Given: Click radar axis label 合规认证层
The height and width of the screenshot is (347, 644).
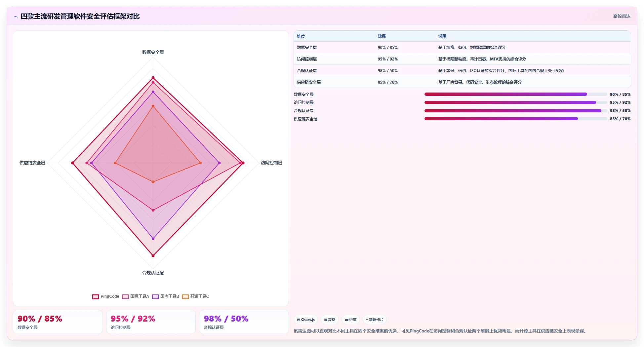Looking at the screenshot, I should pos(153,273).
